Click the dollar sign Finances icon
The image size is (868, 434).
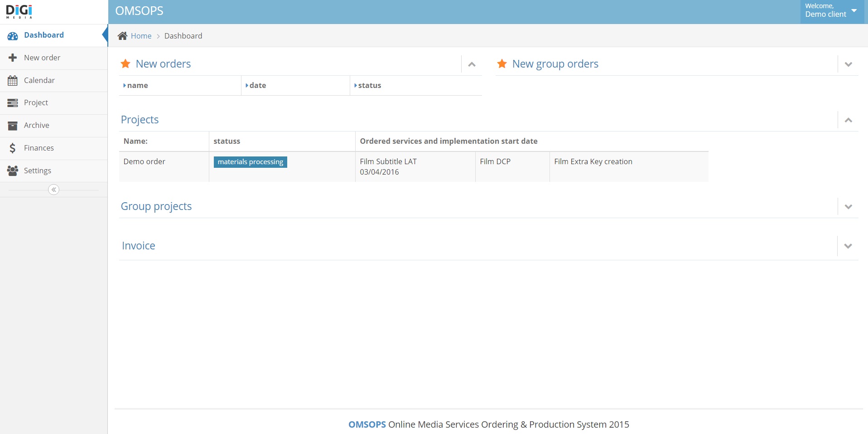point(13,148)
